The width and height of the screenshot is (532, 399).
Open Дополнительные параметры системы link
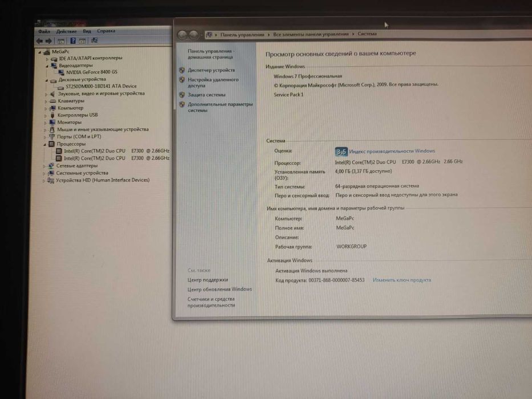pos(220,107)
